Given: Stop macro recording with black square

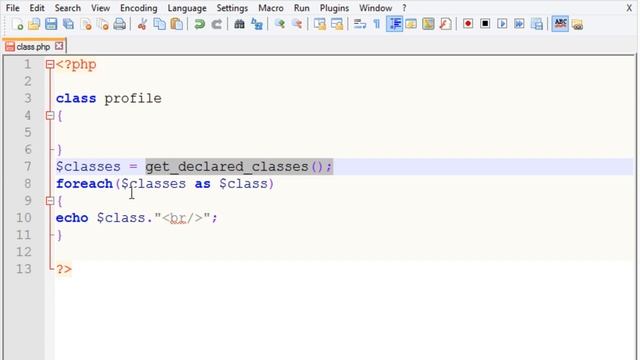Looking at the screenshot, I should coord(485,24).
